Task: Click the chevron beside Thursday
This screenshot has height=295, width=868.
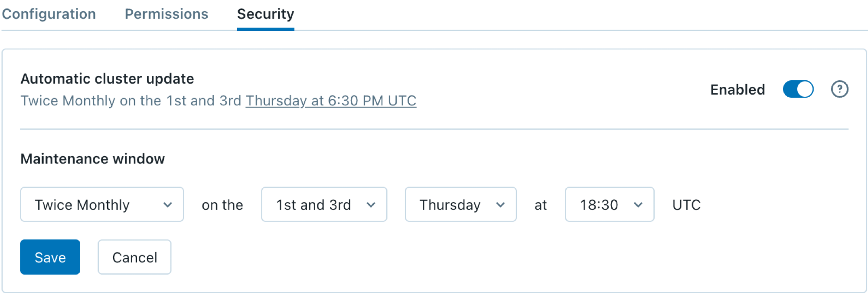Action: (502, 204)
